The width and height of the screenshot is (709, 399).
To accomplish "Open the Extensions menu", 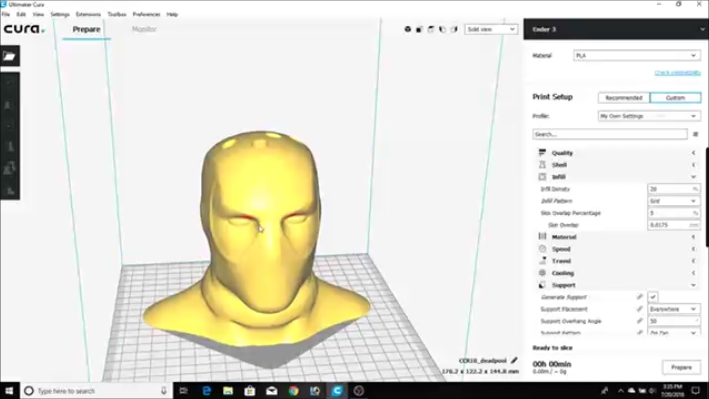I will point(88,14).
